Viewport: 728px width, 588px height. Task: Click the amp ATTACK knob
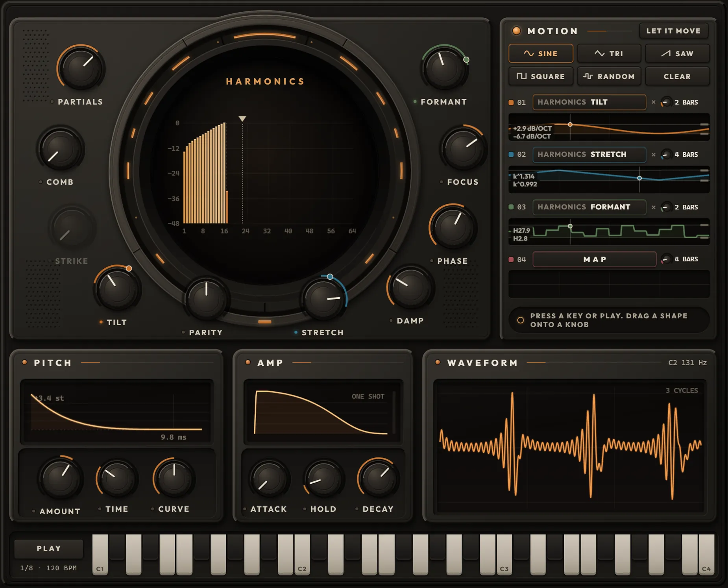(269, 479)
